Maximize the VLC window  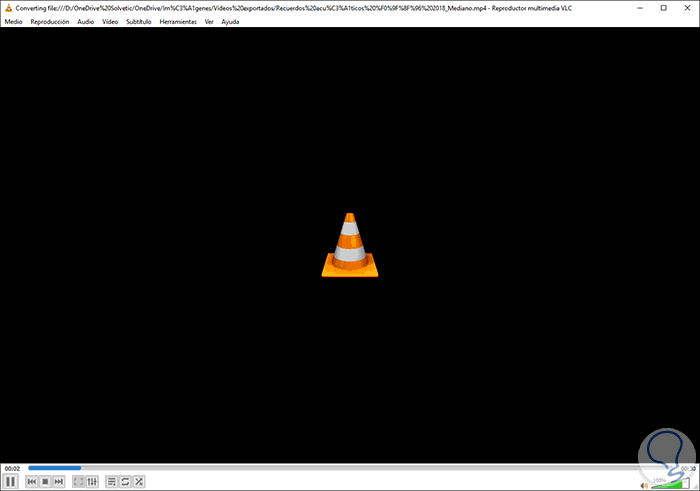click(x=664, y=8)
